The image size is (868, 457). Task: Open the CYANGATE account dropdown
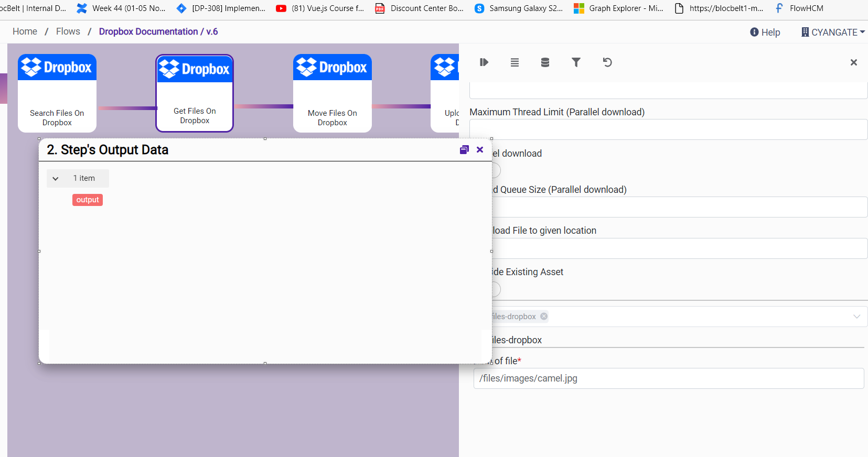pos(833,32)
